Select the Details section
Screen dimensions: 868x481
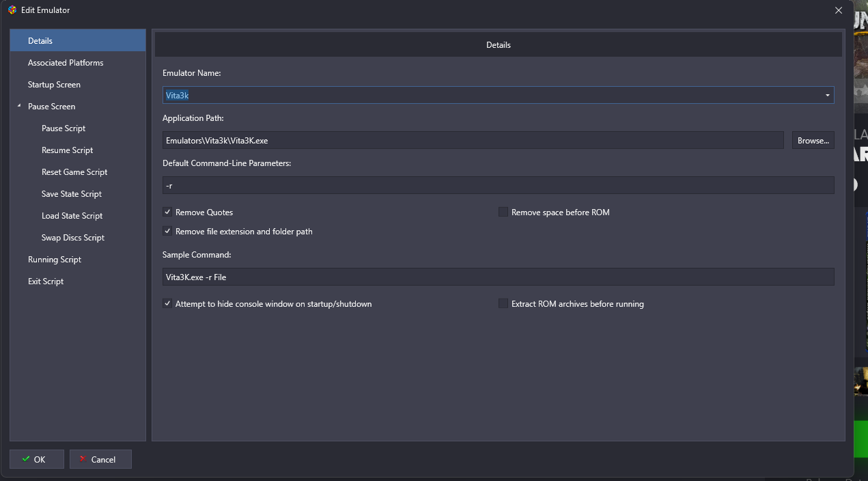pyautogui.click(x=78, y=40)
